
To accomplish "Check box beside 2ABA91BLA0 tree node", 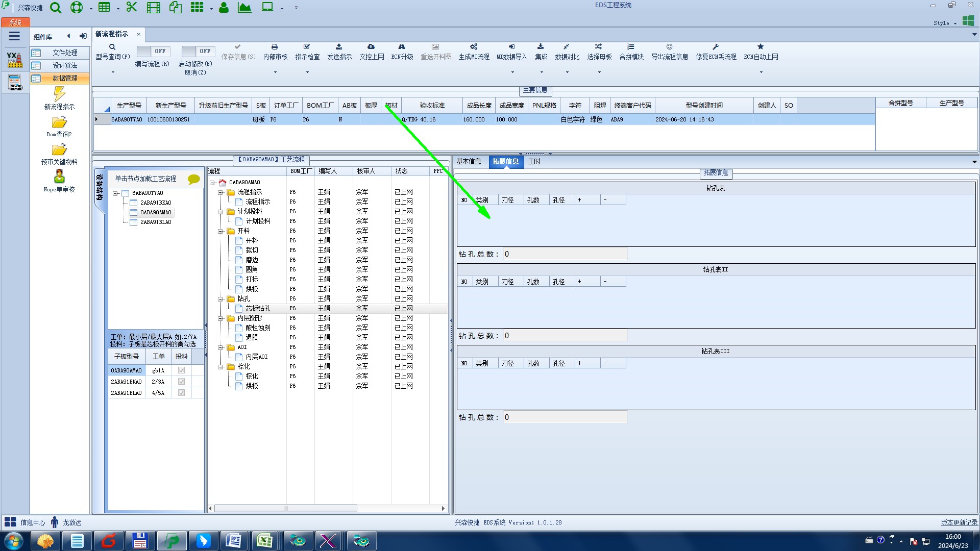I will (x=133, y=222).
